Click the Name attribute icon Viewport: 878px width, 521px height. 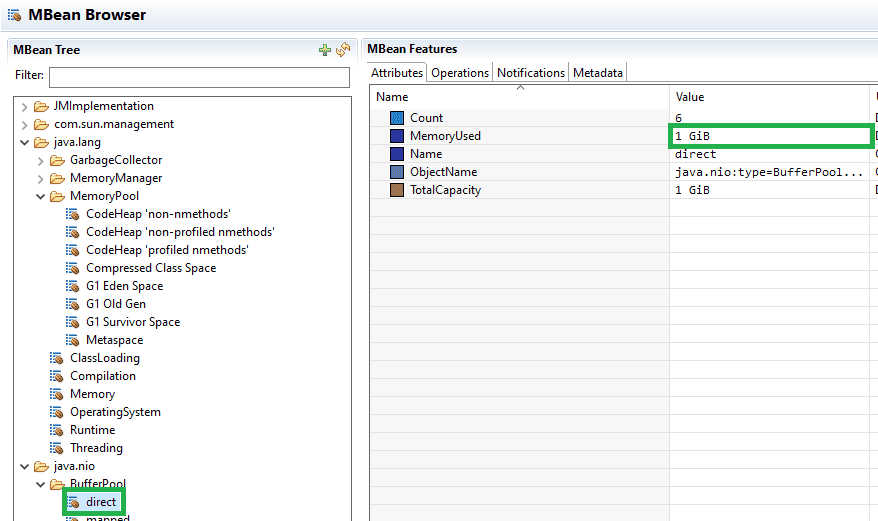pyautogui.click(x=397, y=154)
